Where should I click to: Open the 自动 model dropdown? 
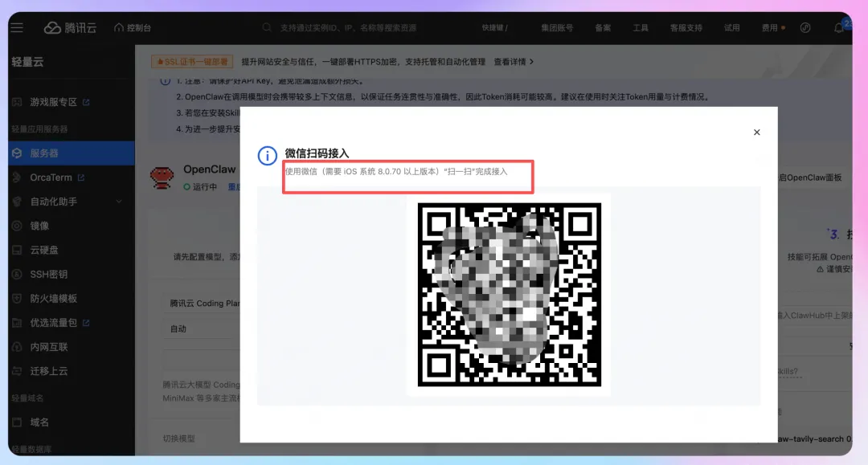point(202,328)
